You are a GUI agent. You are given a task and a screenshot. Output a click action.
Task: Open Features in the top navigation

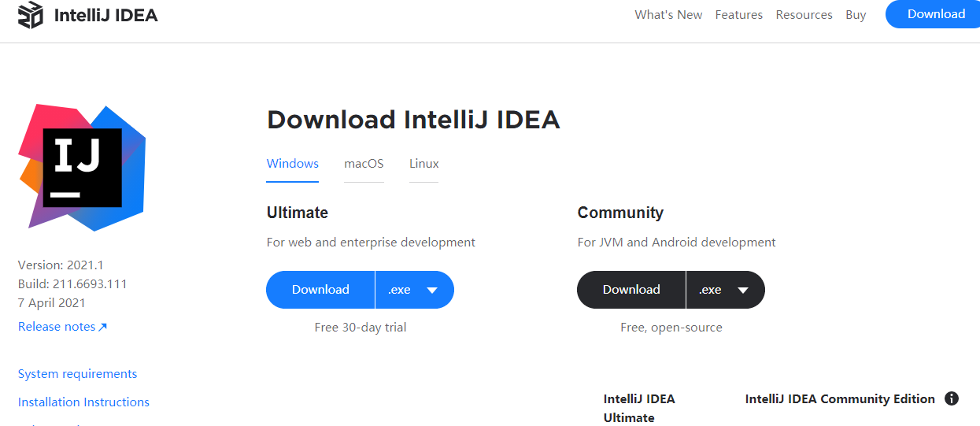(x=738, y=15)
